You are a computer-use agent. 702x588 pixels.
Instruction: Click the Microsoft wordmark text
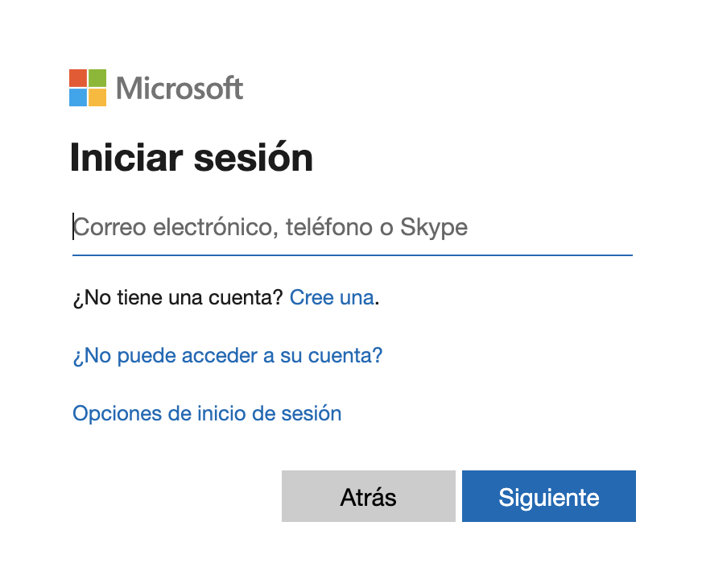click(x=180, y=88)
